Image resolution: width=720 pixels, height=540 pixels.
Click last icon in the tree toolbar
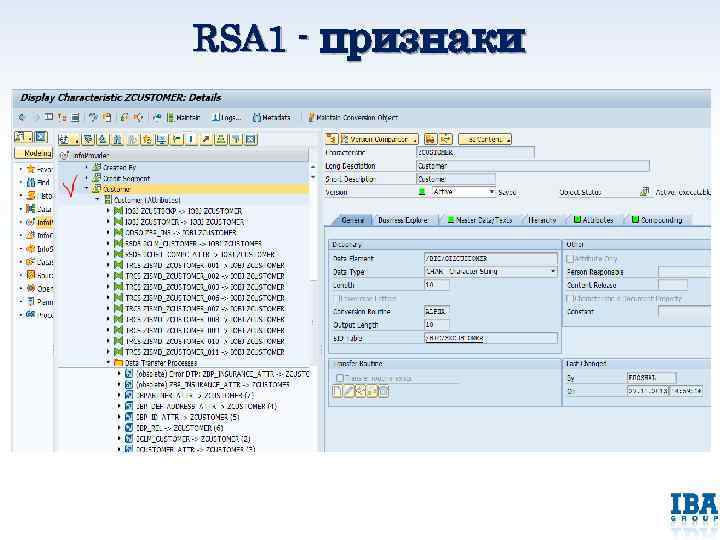tap(251, 139)
